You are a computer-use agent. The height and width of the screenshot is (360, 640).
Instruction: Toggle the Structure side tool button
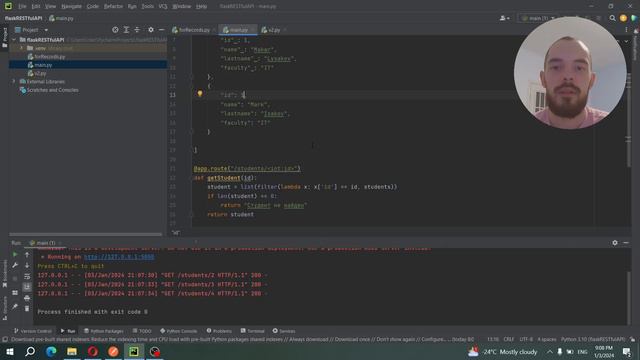pyautogui.click(x=4, y=308)
